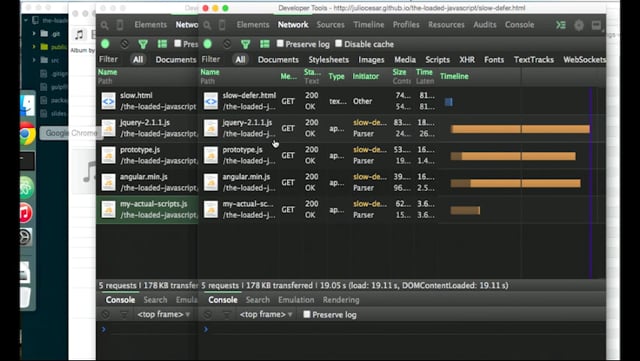Open Search tab in front drawer

(x=258, y=300)
